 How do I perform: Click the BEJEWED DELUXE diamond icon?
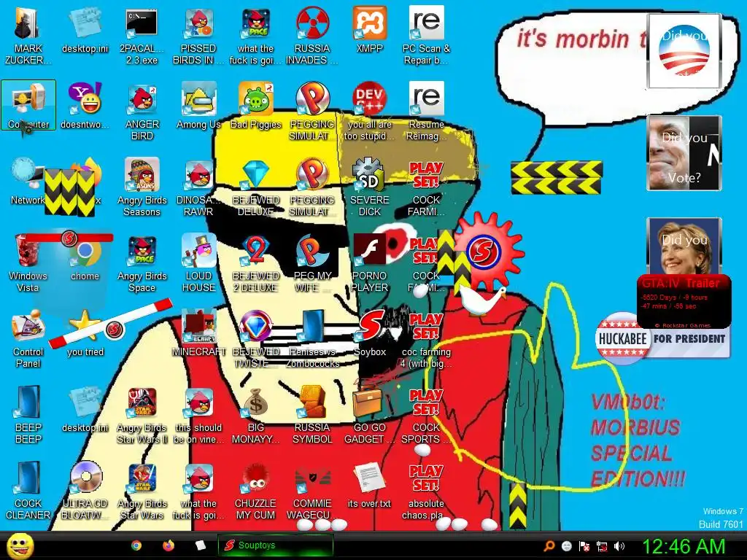255,187
